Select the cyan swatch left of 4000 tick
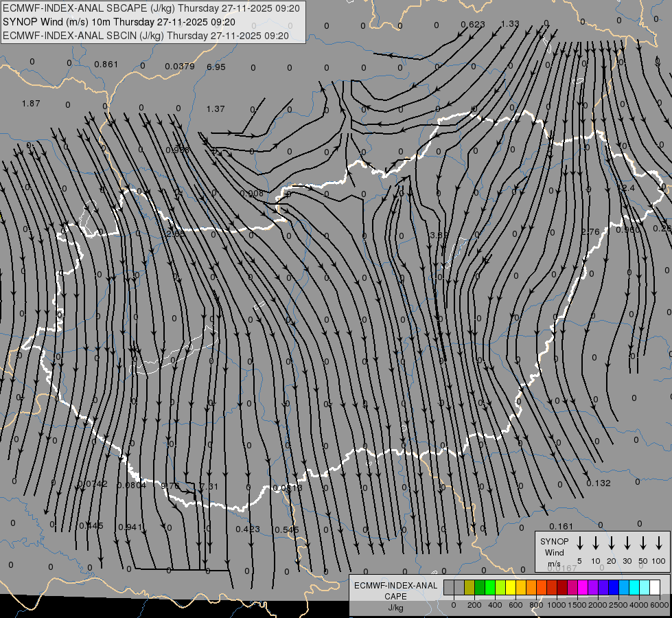Viewport: 672px width, 618px height. pyautogui.click(x=634, y=588)
